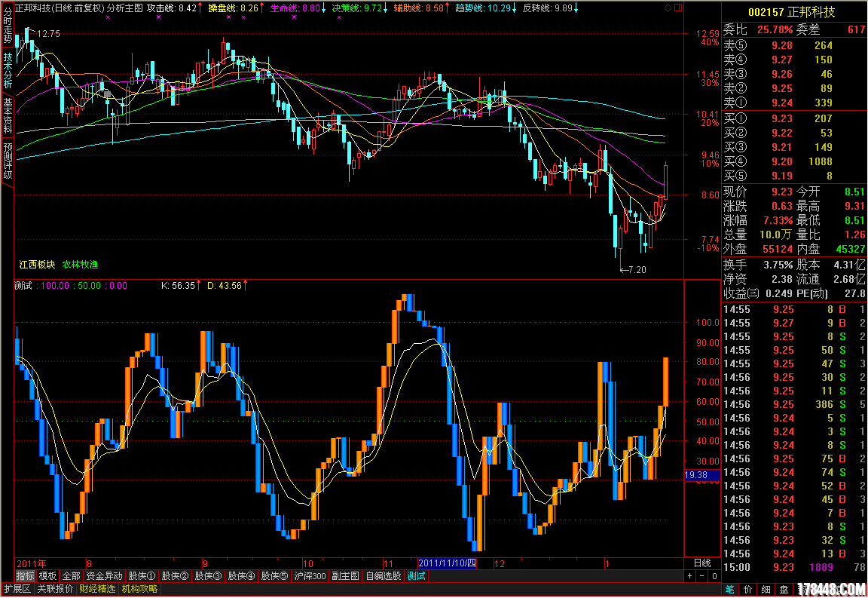Click the 15:00 tick row with 1889 volume
Image resolution: width=868 pixels, height=598 pixels.
pyautogui.click(x=794, y=567)
